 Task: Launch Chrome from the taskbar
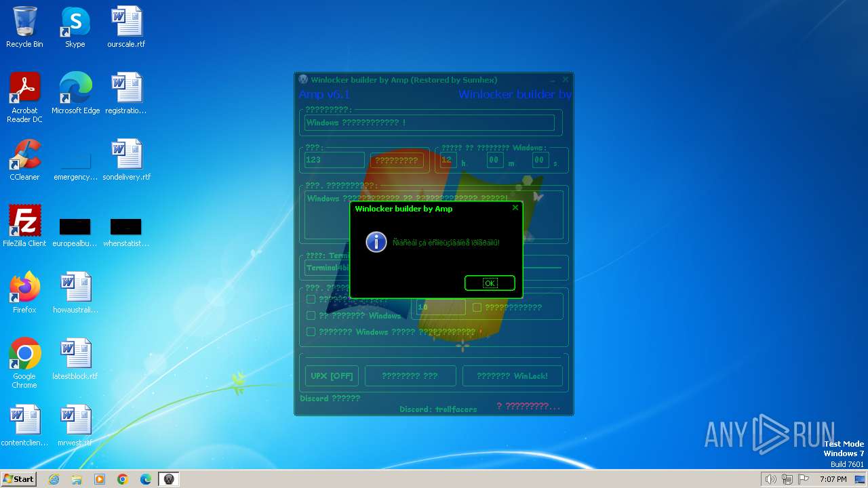[x=123, y=479]
